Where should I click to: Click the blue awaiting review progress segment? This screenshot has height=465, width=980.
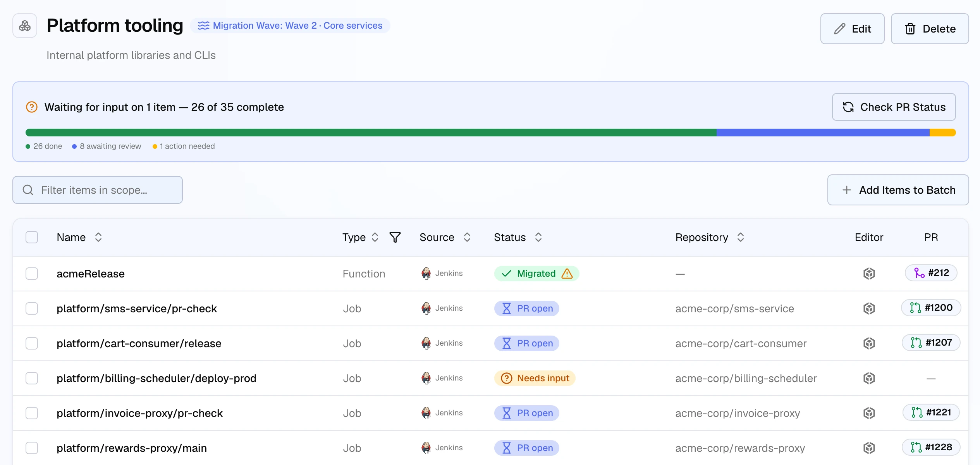coord(823,133)
